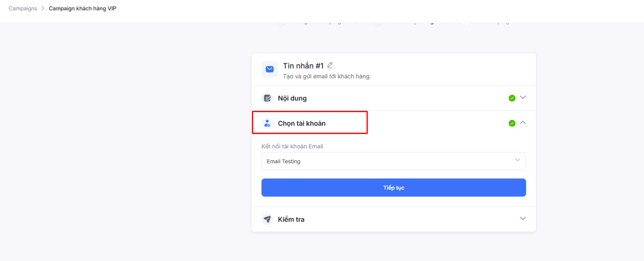Click the Chọn tài khoản user icon
Viewport: 644px width, 261px height.
tap(267, 123)
